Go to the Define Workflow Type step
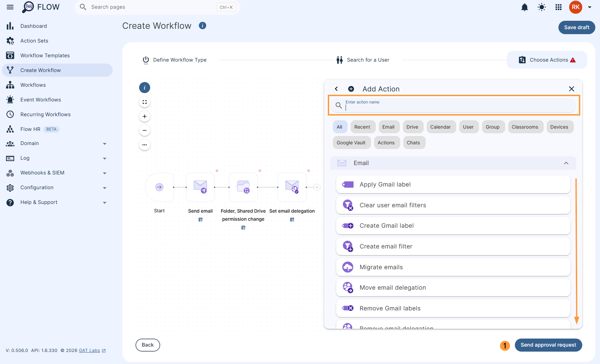The width and height of the screenshot is (600, 364). pyautogui.click(x=175, y=60)
